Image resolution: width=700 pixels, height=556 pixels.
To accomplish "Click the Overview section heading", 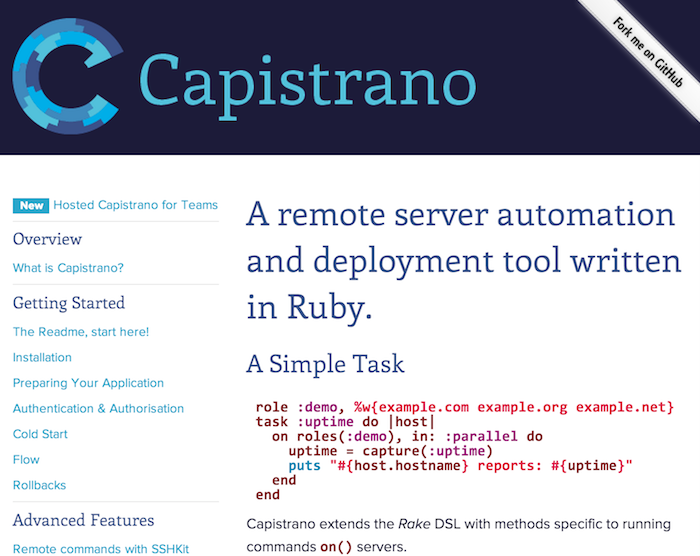I will (x=47, y=239).
